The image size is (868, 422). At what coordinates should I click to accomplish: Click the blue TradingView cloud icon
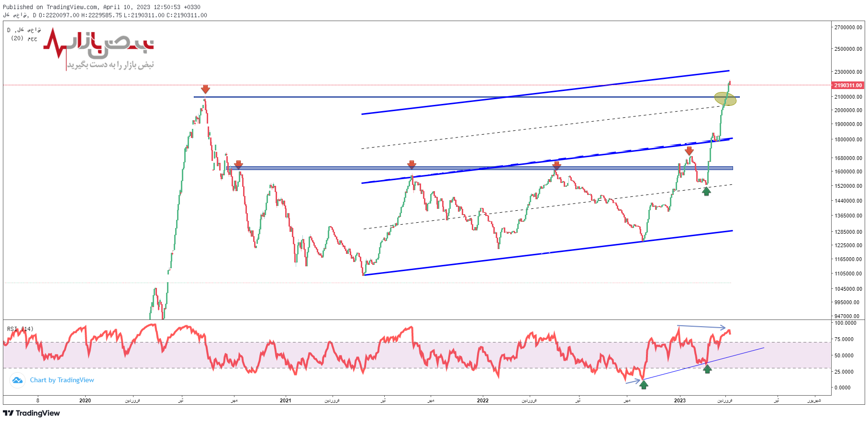(17, 380)
